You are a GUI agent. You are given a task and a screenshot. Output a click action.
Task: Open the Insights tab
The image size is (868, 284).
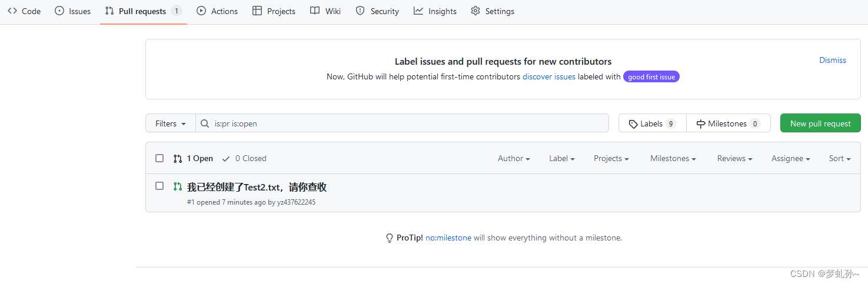(x=435, y=11)
